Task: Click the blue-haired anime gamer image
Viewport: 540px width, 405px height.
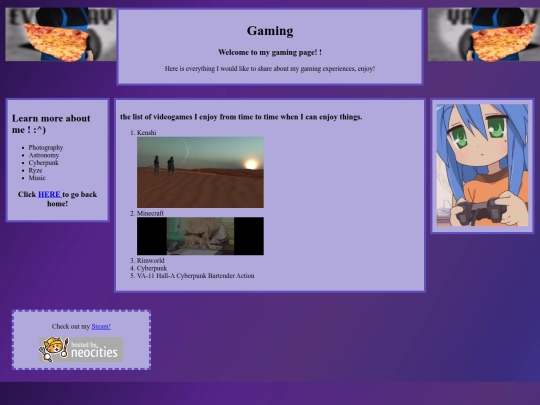Action: tap(482, 165)
